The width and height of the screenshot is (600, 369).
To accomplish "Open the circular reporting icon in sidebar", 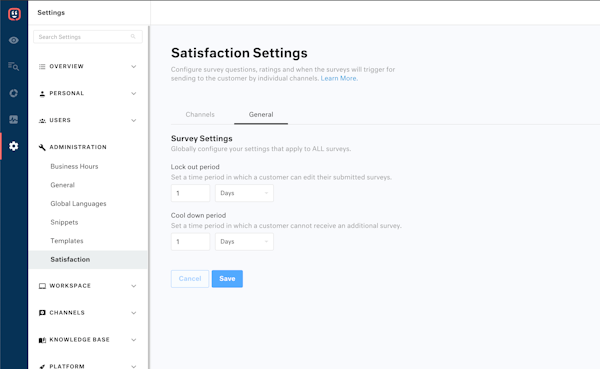I will click(x=14, y=93).
